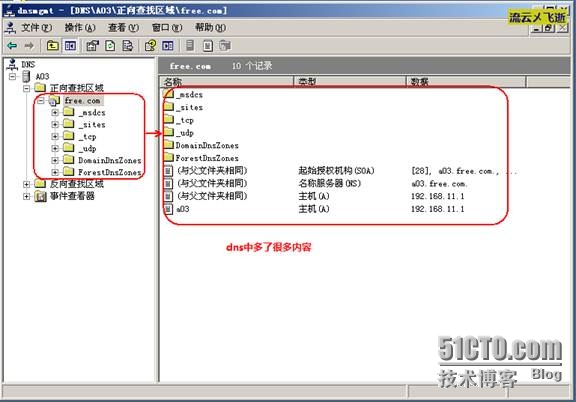The image size is (576, 402).
Task: Sort by the 名称 column header
Action: pos(226,82)
